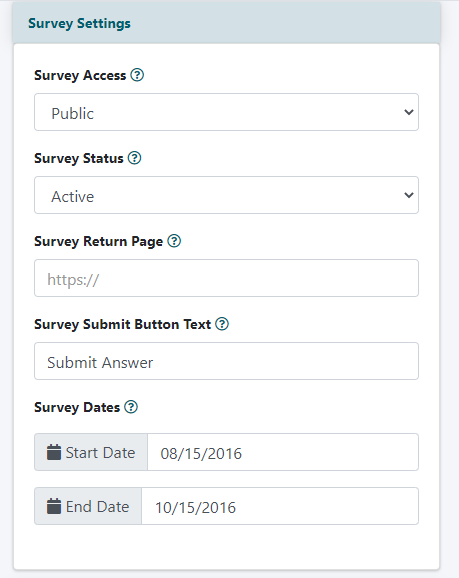Open the Survey Status dropdown showing Active
Viewport: 459px width, 578px height.
pos(226,195)
